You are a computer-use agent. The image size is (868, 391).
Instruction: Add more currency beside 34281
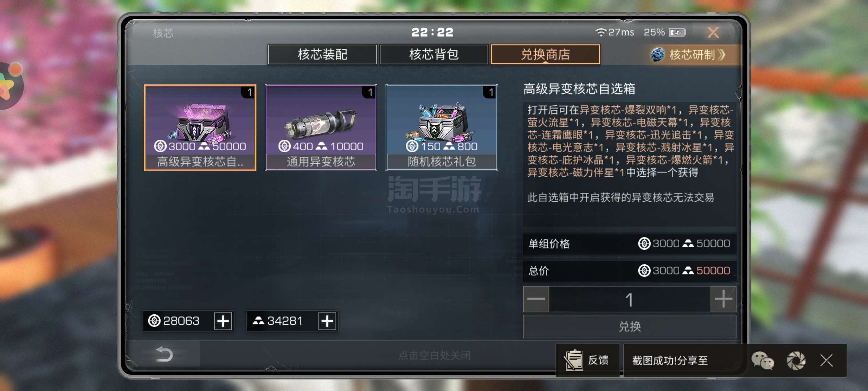pyautogui.click(x=327, y=321)
